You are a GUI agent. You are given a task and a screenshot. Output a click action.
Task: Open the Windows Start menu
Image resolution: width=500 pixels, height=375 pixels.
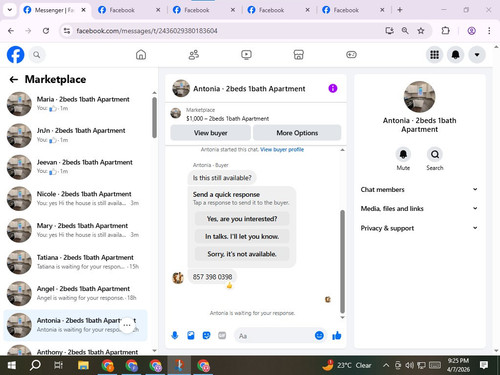point(12,365)
